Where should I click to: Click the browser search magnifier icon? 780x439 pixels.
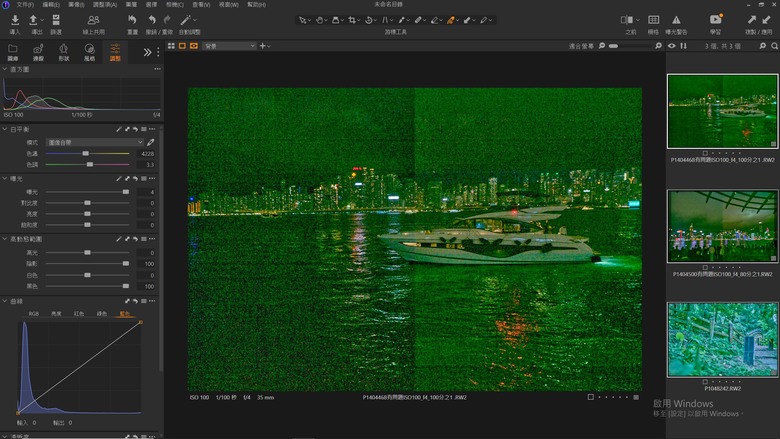point(775,46)
